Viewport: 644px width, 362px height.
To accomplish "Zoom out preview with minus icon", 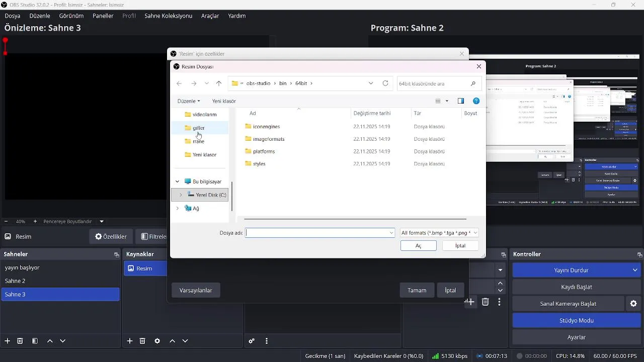I will click(x=6, y=221).
